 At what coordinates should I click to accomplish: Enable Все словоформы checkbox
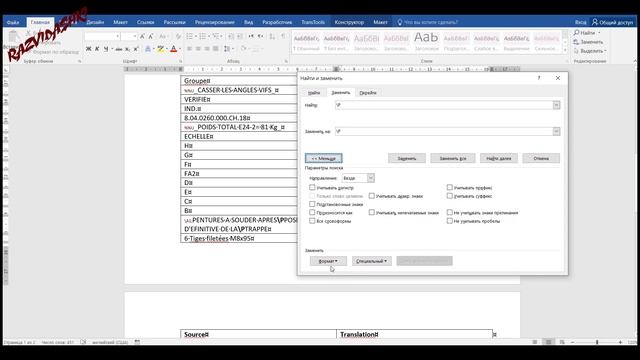[312, 221]
